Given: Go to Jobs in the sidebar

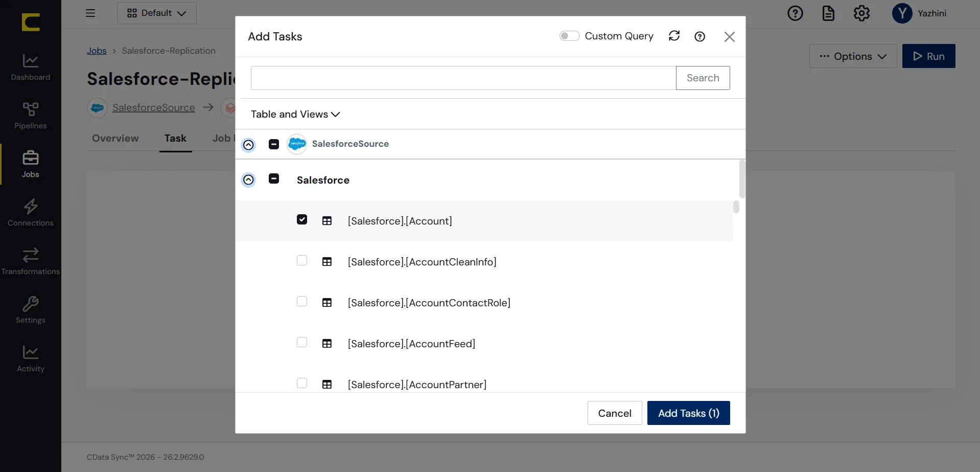Looking at the screenshot, I should 31,164.
